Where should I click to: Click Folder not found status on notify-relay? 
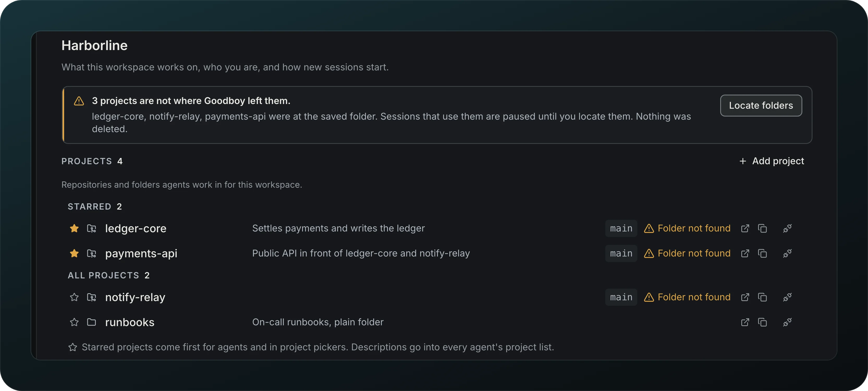(x=694, y=297)
